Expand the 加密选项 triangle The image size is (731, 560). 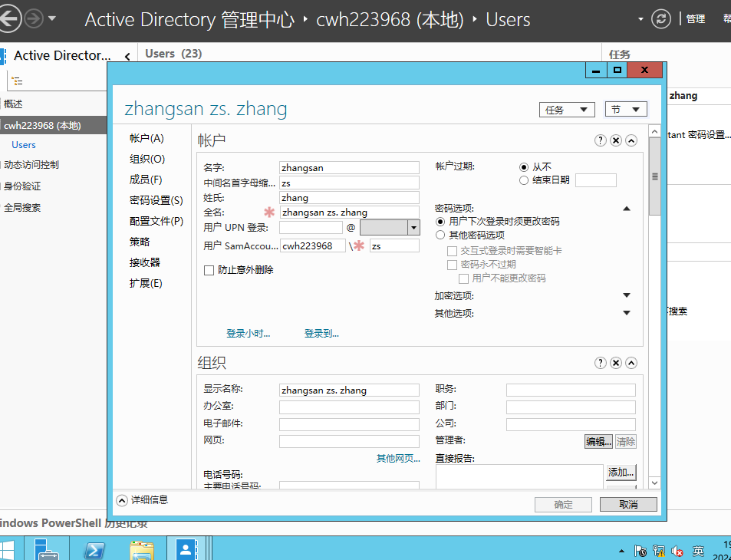tap(627, 295)
